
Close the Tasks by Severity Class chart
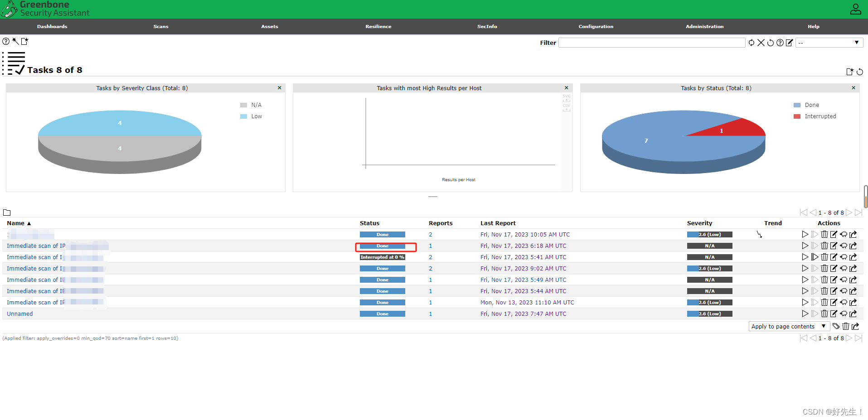(x=280, y=88)
